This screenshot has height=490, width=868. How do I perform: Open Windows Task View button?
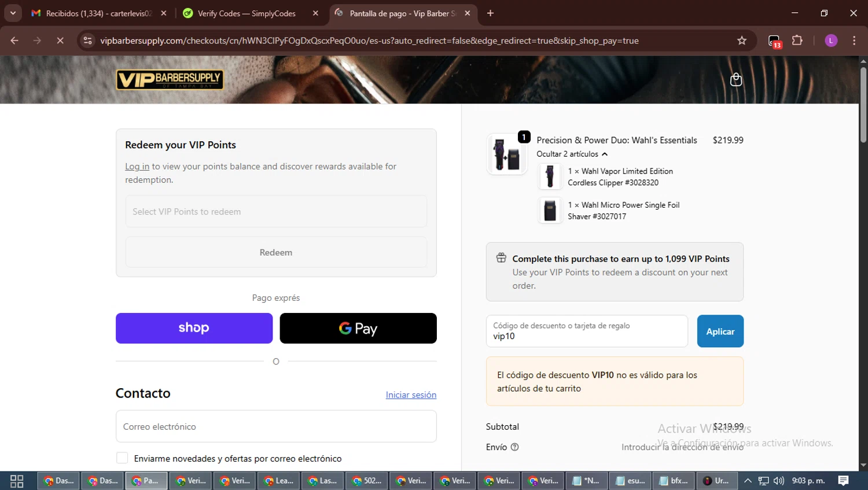point(17,481)
